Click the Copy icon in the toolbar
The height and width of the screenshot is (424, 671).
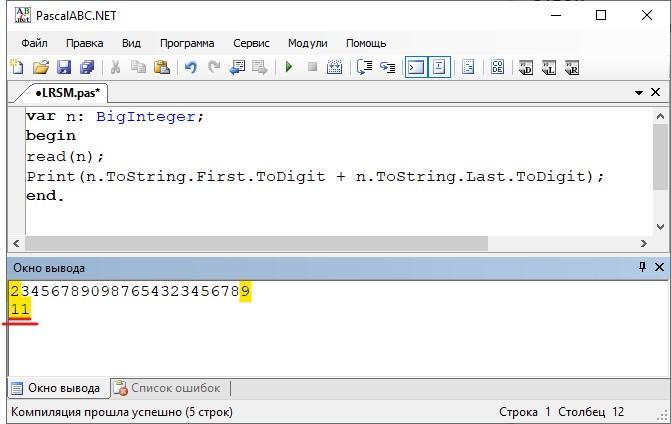coord(138,67)
